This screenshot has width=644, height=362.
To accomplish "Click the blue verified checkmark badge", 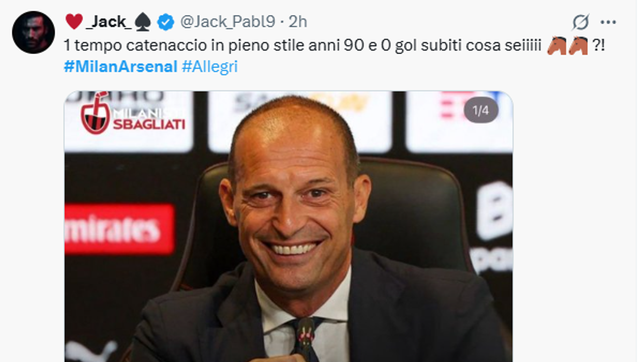I will (165, 22).
